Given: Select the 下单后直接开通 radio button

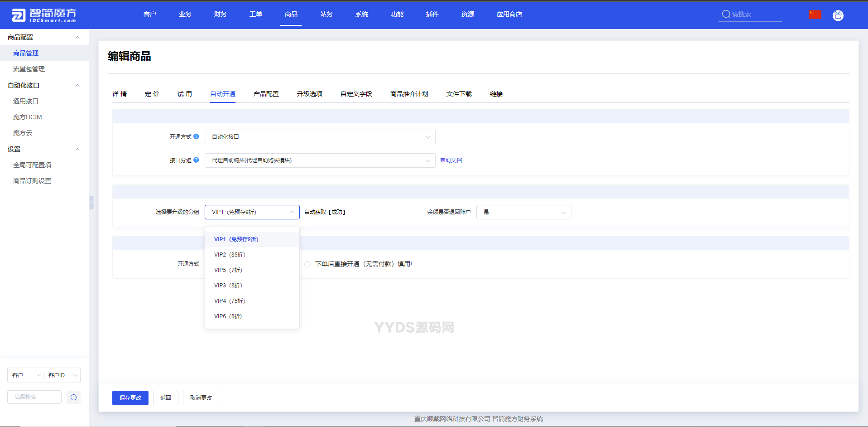Looking at the screenshot, I should coord(307,264).
